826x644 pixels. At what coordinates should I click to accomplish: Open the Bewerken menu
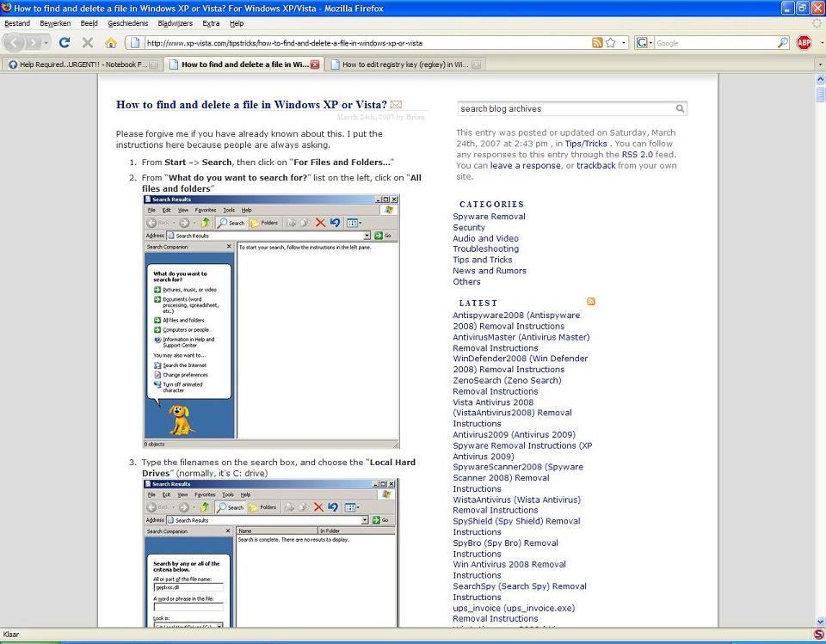55,23
